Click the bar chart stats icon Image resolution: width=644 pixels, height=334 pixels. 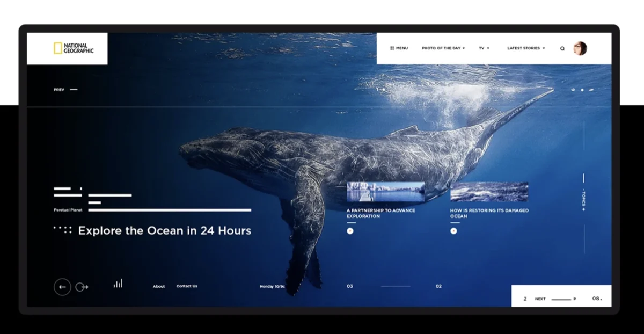pyautogui.click(x=118, y=284)
